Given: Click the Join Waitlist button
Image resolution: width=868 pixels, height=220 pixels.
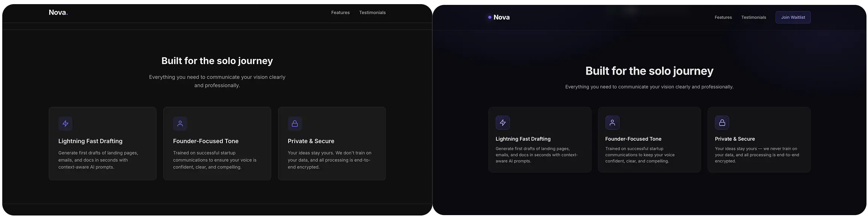Looking at the screenshot, I should click(793, 17).
